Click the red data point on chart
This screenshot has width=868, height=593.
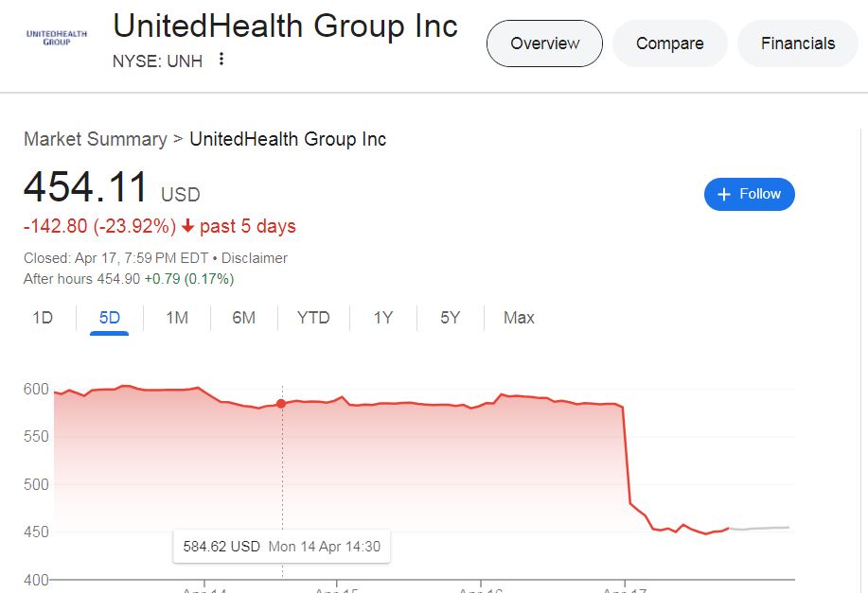click(281, 404)
